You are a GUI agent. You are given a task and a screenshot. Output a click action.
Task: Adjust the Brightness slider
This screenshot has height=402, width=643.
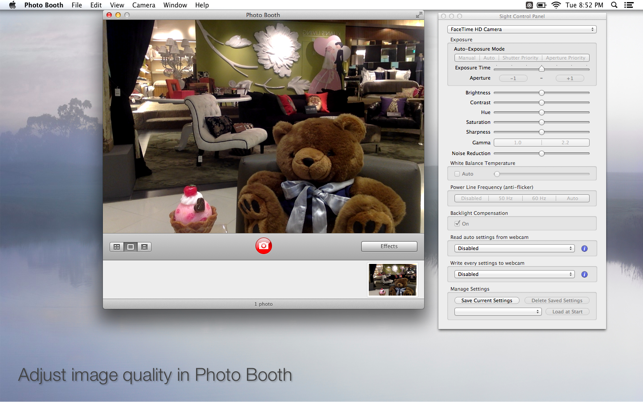[541, 93]
